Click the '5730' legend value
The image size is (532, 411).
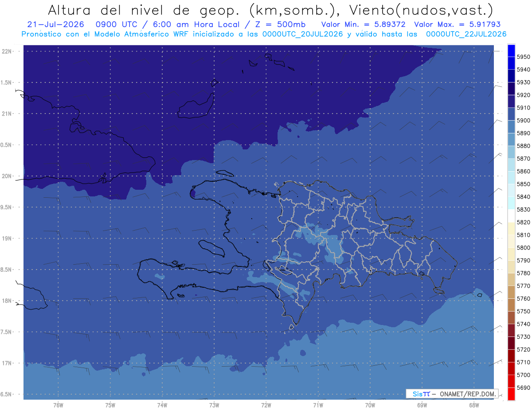pos(523,337)
